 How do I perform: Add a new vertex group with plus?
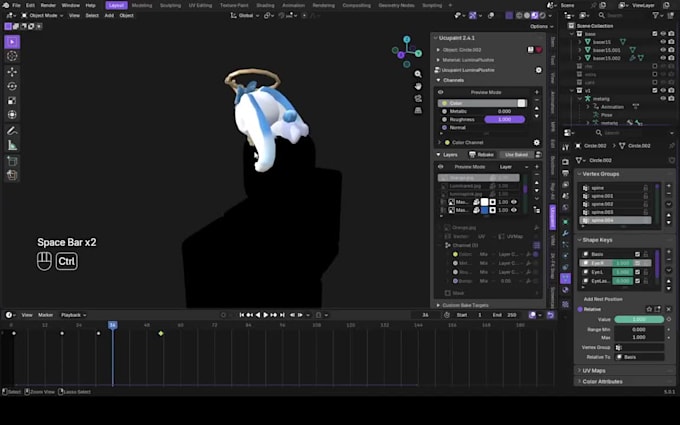point(668,185)
